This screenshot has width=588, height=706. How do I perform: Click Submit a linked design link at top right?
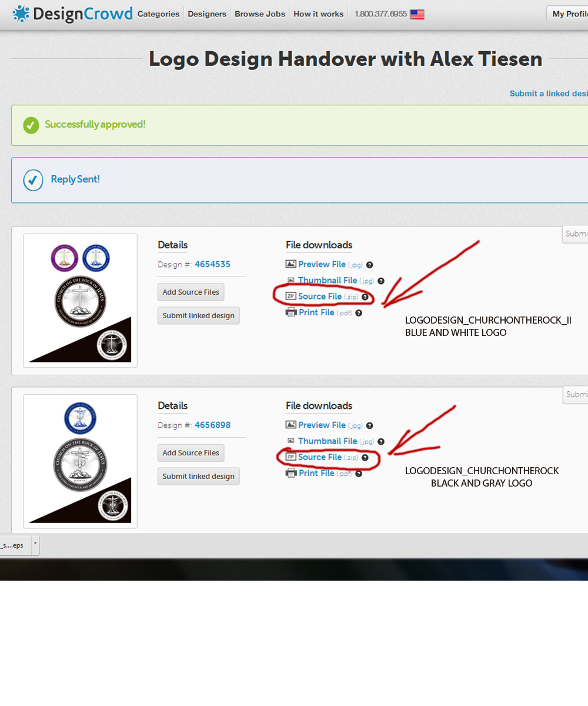(549, 94)
